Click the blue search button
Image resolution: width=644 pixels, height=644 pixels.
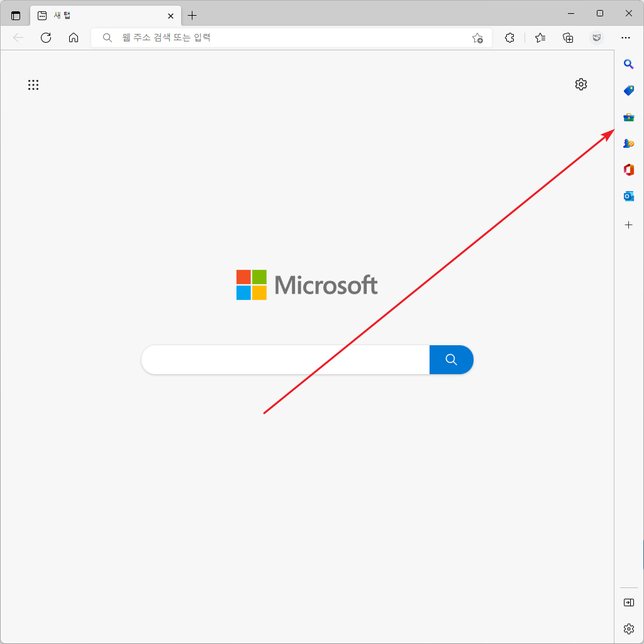pyautogui.click(x=452, y=360)
